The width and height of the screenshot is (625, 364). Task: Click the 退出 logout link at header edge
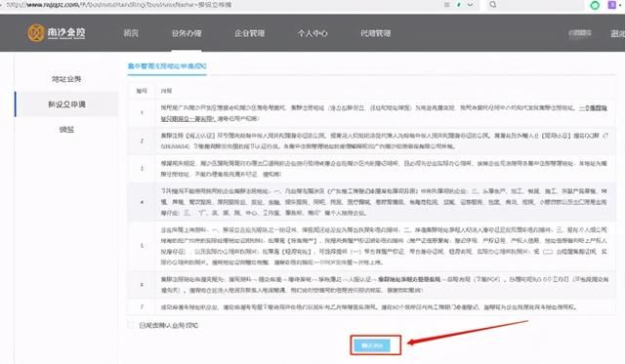point(617,33)
